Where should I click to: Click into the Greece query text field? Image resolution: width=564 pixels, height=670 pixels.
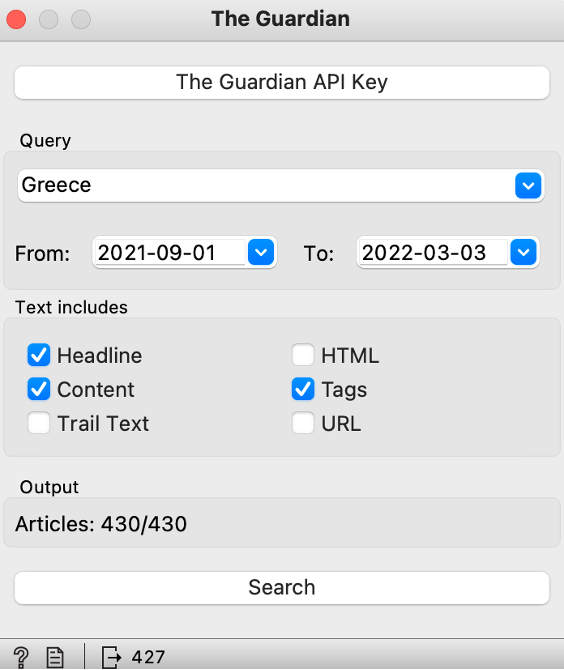point(266,185)
